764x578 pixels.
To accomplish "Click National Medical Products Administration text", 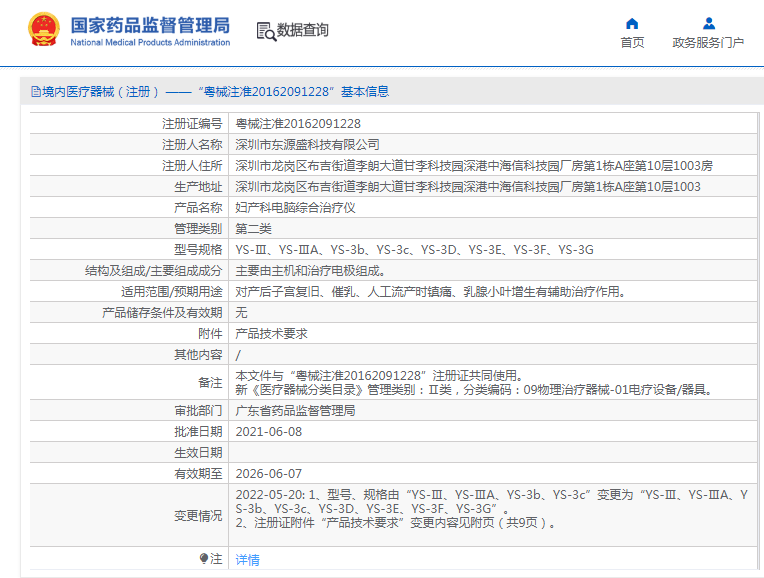I will 150,43.
